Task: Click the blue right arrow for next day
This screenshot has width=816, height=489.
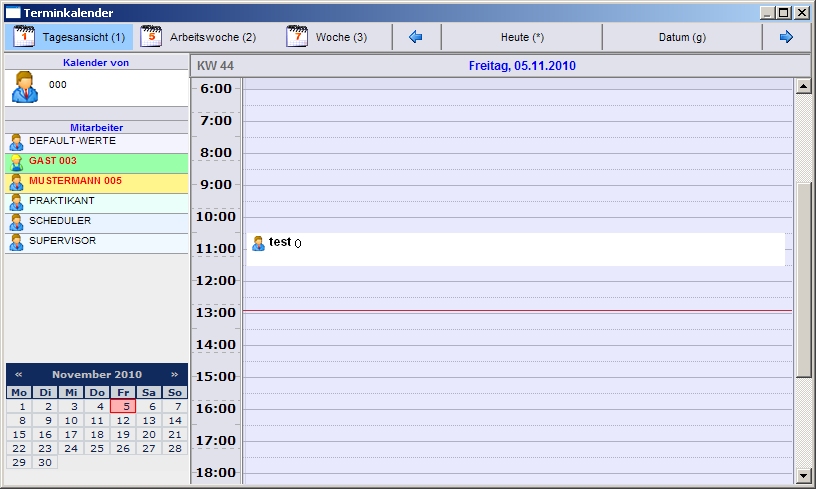Action: pos(786,37)
